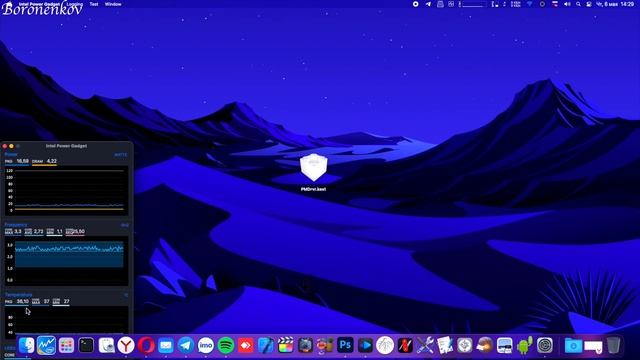This screenshot has width=640, height=360.
Task: Open the Intel Power Gadget application menu
Action: tap(39, 4)
